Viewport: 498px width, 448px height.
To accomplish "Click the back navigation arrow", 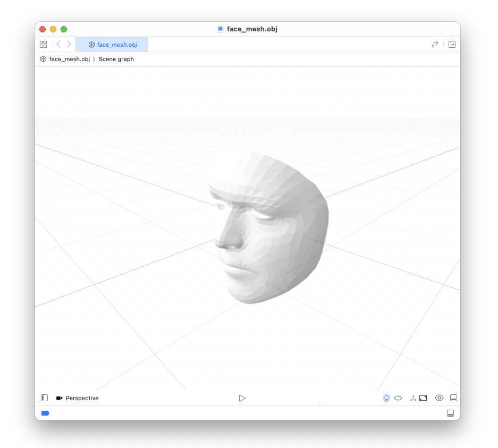I will [x=58, y=44].
